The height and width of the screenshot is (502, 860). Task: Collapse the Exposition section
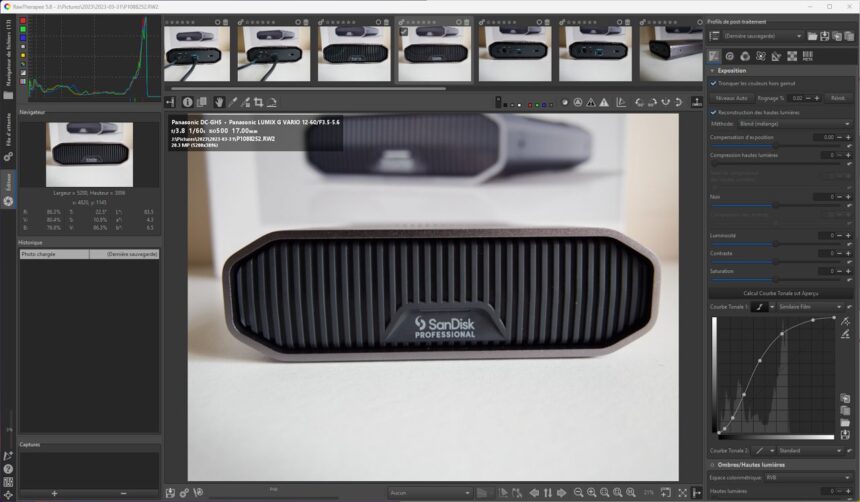pos(713,71)
